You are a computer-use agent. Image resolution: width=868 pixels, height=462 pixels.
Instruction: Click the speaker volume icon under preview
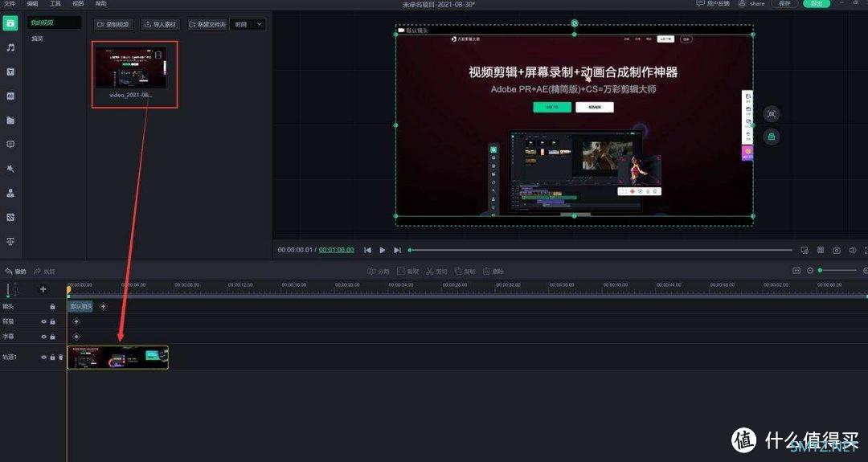coord(853,250)
